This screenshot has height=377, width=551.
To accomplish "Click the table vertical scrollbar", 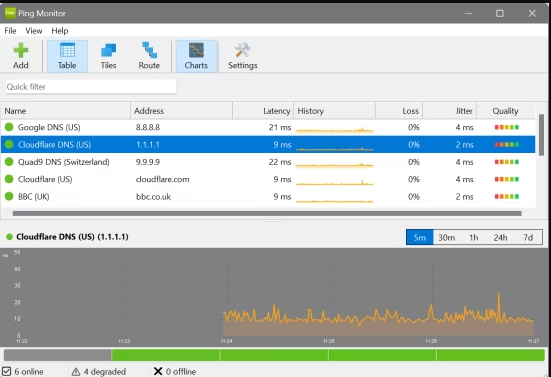I will point(542,135).
